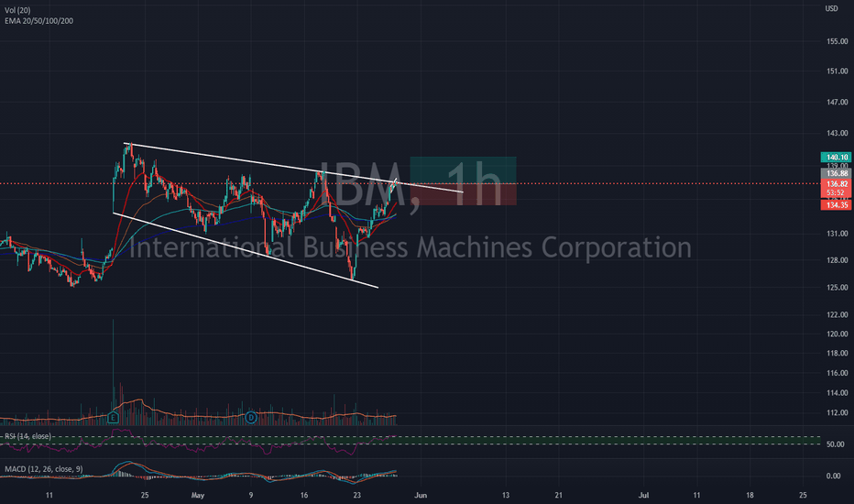Select the EMA 20/50/100/200 indicator label
The width and height of the screenshot is (854, 504).
point(38,21)
